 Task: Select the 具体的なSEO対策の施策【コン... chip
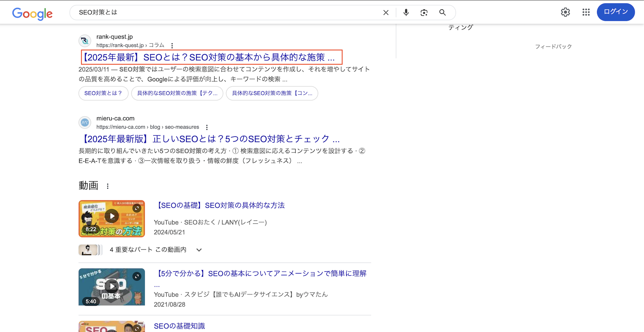pyautogui.click(x=272, y=93)
